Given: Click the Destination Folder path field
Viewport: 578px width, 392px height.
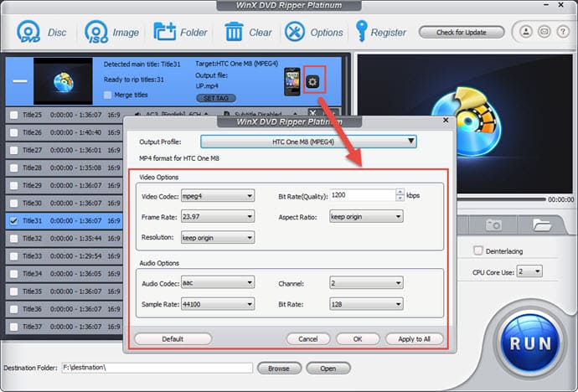Looking at the screenshot, I should 157,368.
